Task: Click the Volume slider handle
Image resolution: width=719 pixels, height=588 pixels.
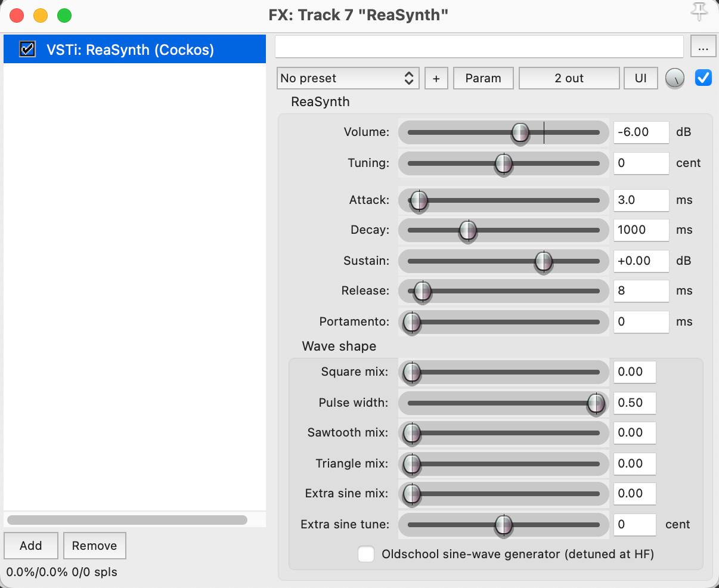Action: point(520,133)
